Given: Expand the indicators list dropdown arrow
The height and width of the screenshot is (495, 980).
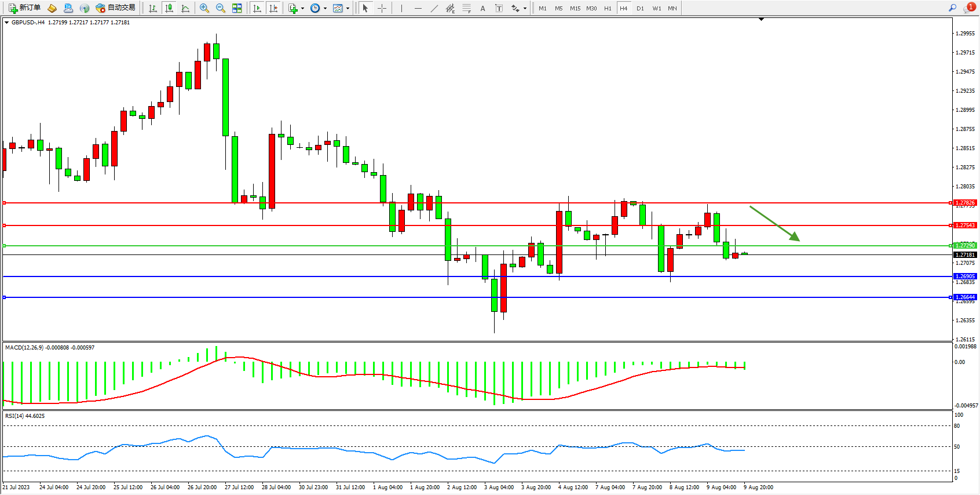Looking at the screenshot, I should point(302,8).
